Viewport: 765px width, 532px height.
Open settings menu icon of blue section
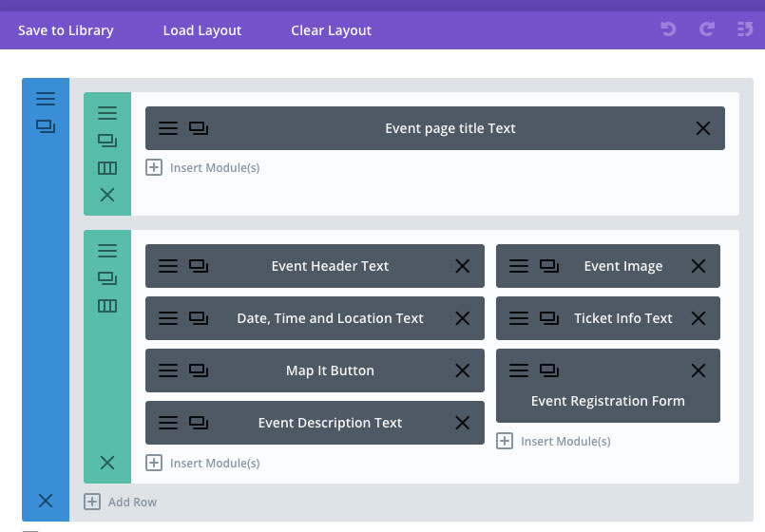click(46, 99)
